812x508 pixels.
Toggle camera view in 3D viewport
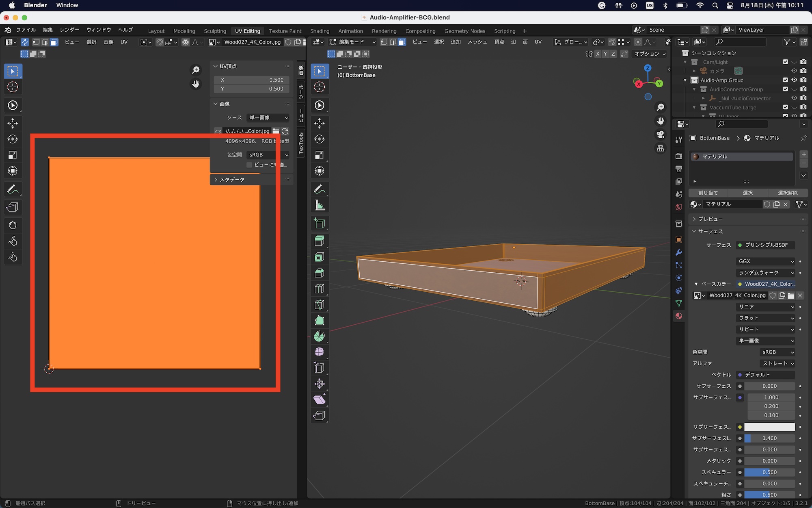[x=661, y=135]
